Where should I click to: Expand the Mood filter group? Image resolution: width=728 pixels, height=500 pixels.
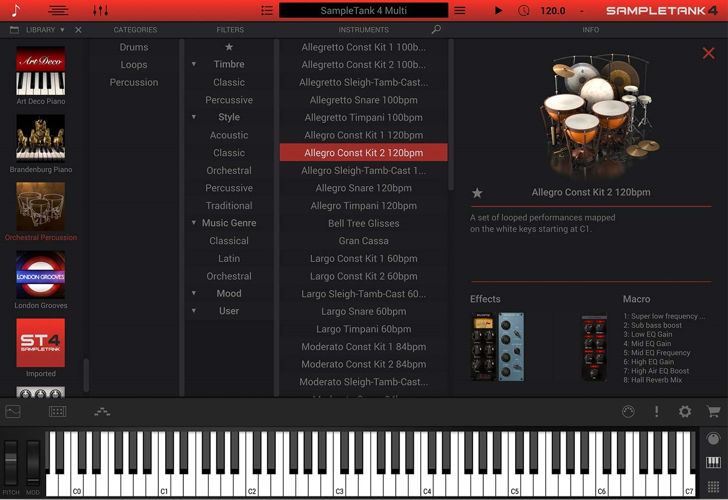(194, 294)
